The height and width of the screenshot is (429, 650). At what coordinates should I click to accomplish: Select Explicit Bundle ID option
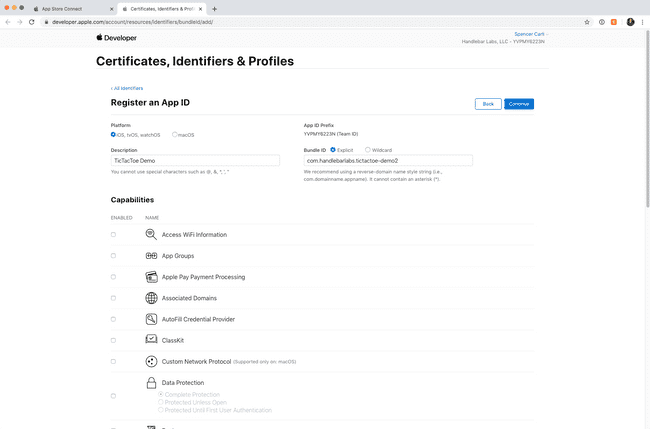(333, 150)
